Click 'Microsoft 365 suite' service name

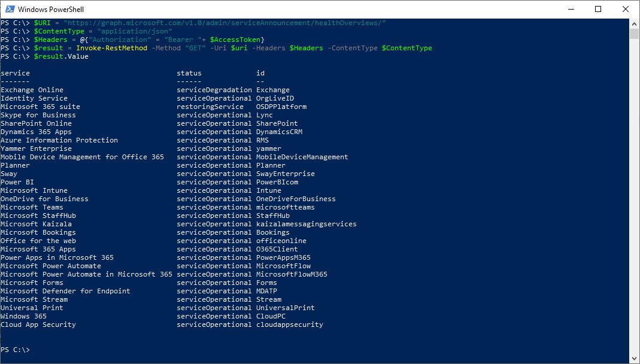40,107
